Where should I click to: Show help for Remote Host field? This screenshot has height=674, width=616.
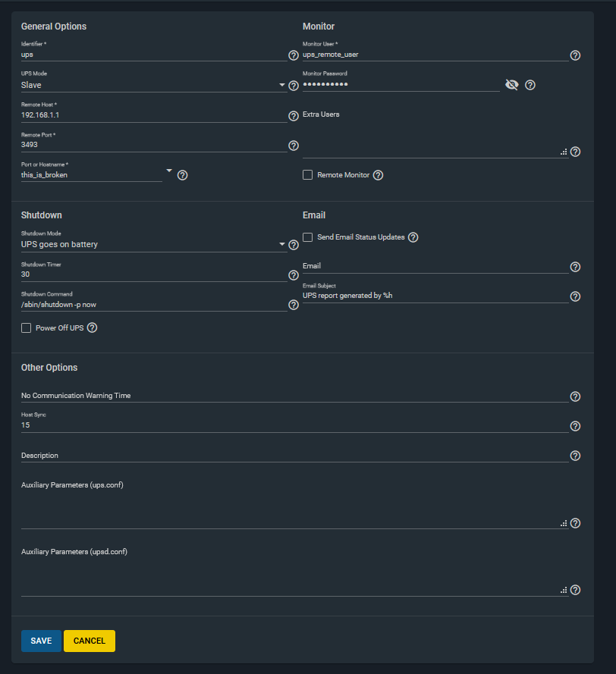click(294, 116)
